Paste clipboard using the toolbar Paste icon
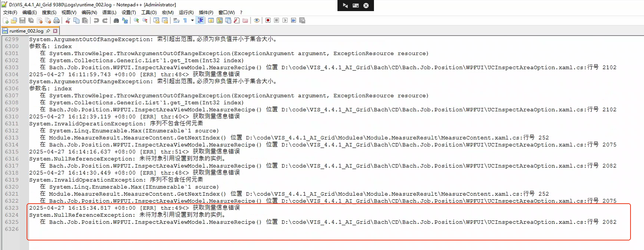This screenshot has height=250, width=644. (85, 20)
